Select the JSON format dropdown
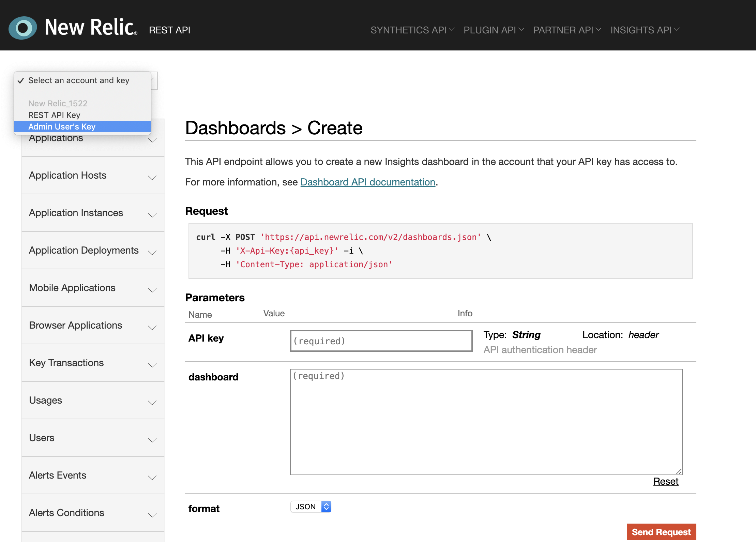This screenshot has width=756, height=542. tap(312, 506)
